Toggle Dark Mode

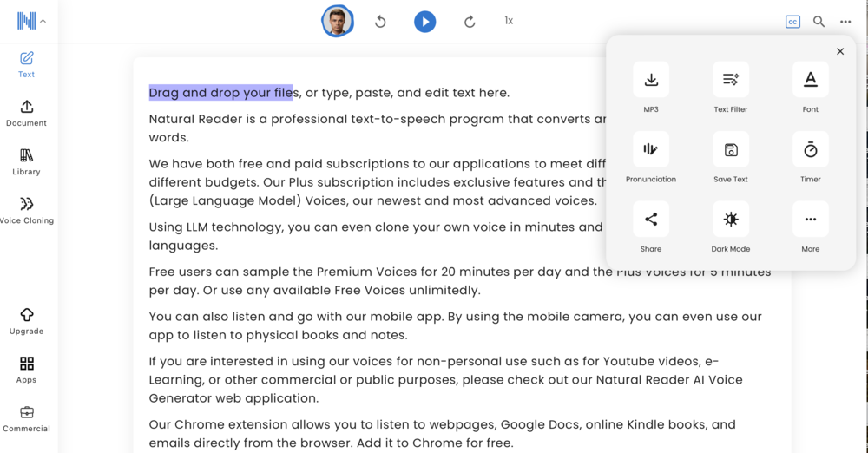731,220
